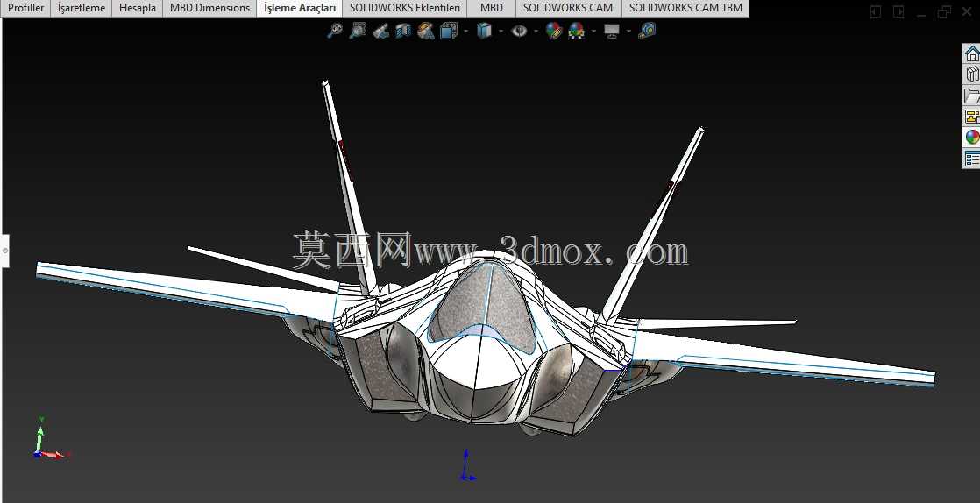Screen dimensions: 980x503
Task: Expand the Apply Scene dropdown arrow
Action: pos(593,31)
